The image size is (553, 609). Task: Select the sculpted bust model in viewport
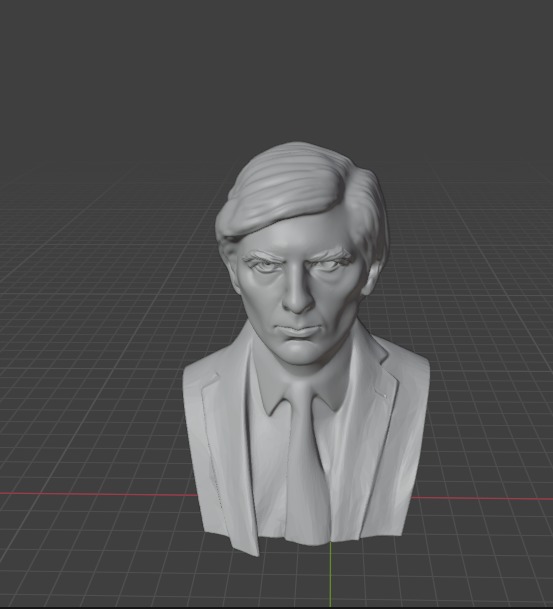[306, 350]
